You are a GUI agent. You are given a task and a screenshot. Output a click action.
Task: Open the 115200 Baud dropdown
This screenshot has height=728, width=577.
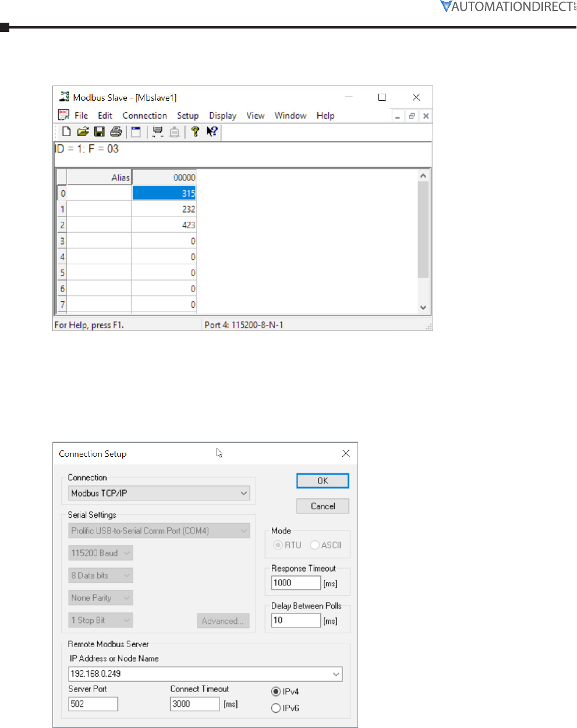pos(101,553)
